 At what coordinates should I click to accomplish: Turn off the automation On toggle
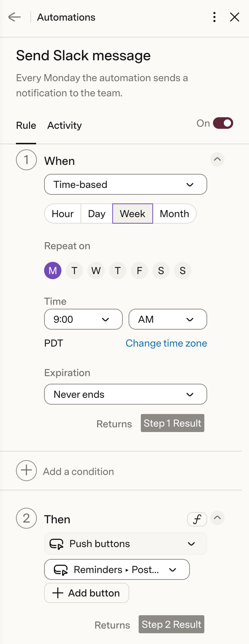(223, 123)
